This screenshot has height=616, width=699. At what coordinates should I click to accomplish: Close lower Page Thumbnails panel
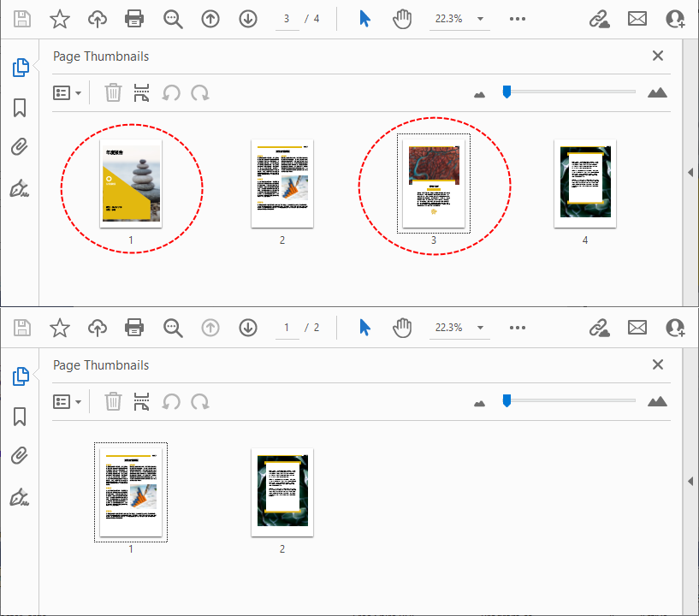658,364
